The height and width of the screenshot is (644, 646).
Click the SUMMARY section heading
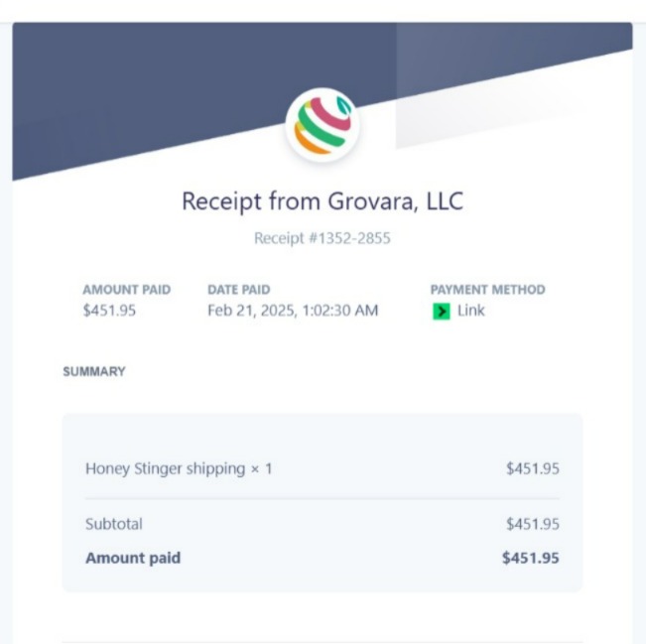94,372
